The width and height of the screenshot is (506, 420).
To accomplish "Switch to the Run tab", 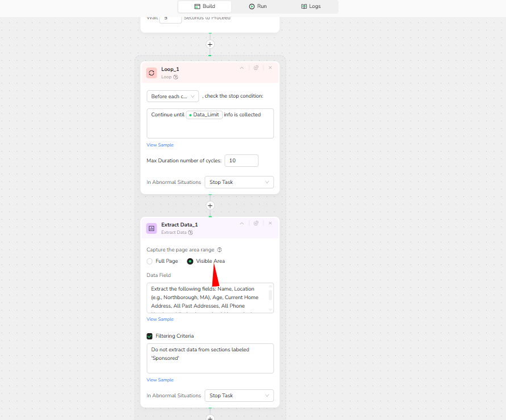I will [x=257, y=6].
